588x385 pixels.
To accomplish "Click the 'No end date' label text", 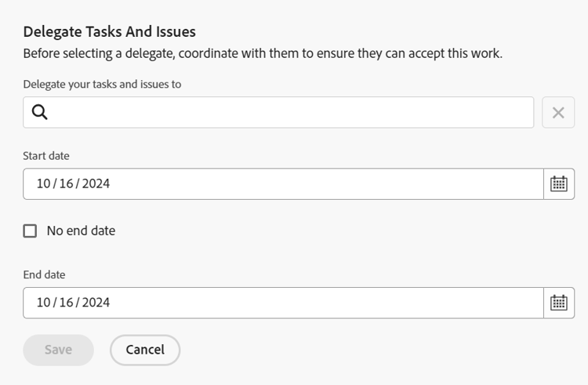I will (81, 231).
